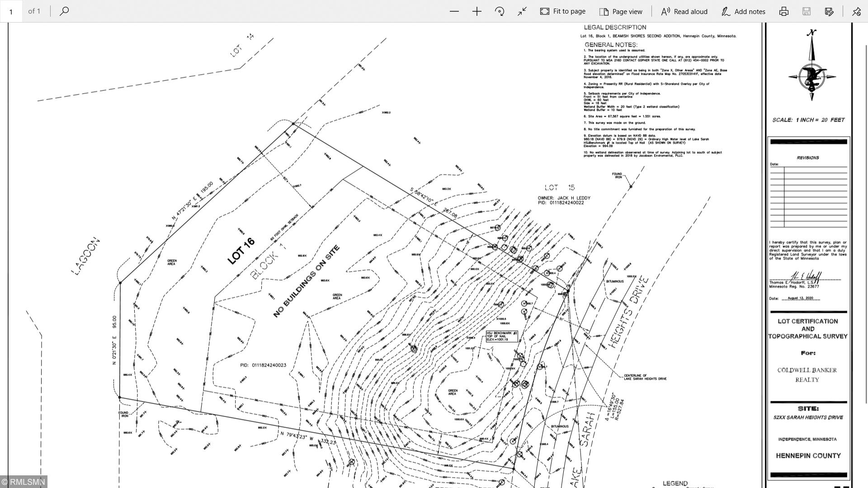Open the Find search icon
The image size is (868, 488).
point(64,11)
